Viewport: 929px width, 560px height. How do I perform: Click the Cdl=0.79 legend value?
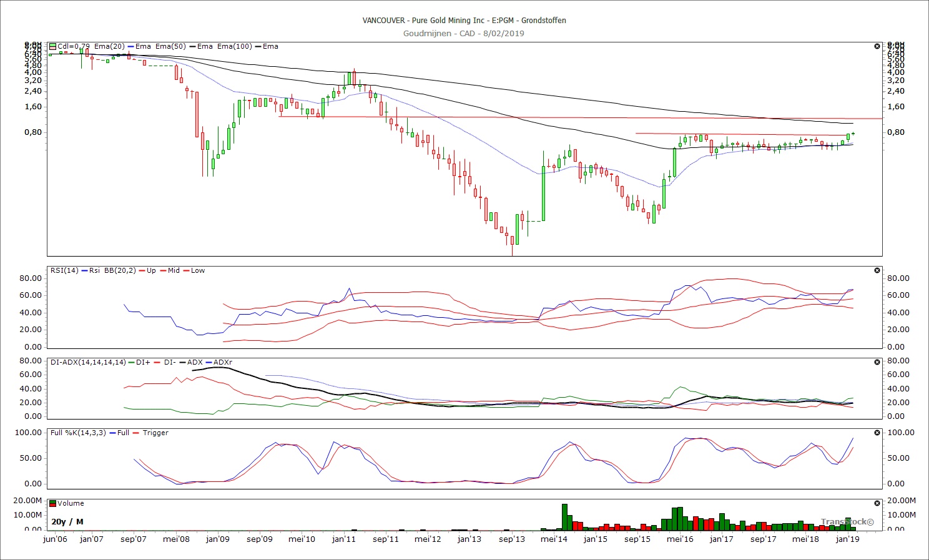(x=74, y=46)
